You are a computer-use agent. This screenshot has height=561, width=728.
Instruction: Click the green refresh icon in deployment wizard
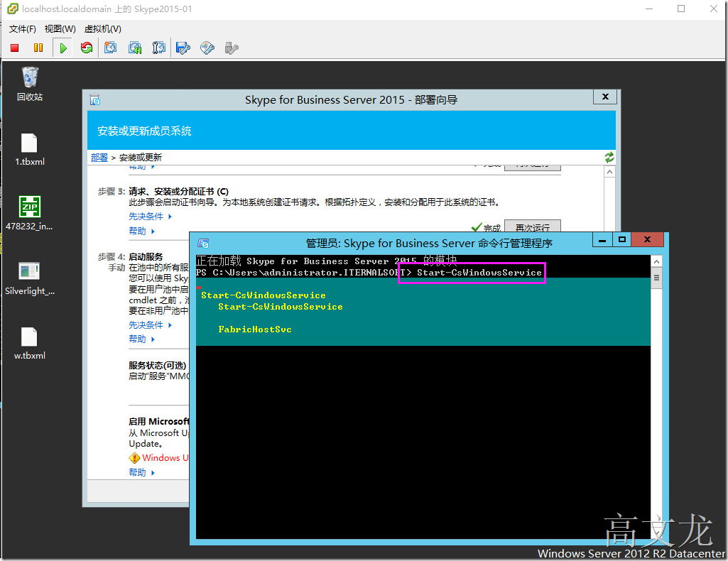tap(609, 158)
